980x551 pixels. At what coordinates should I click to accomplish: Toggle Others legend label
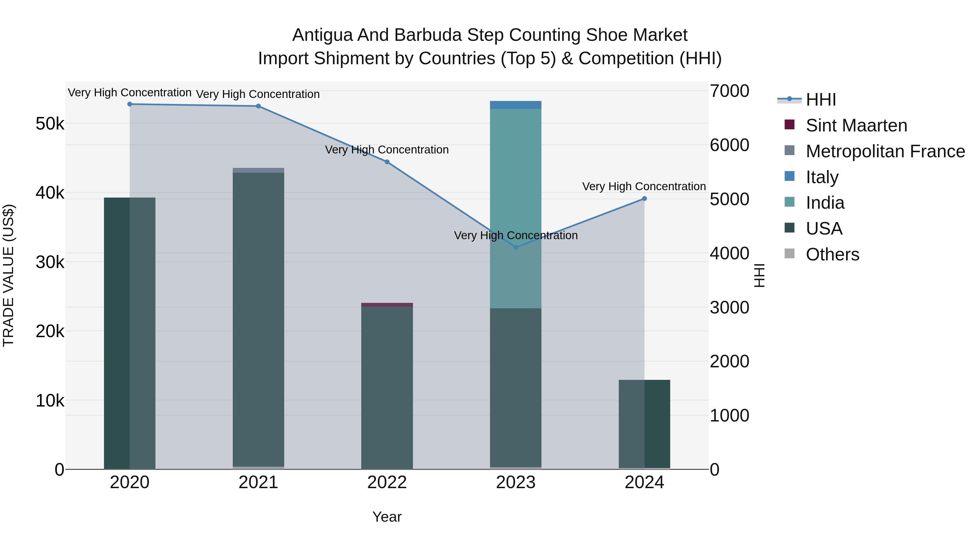(x=832, y=254)
